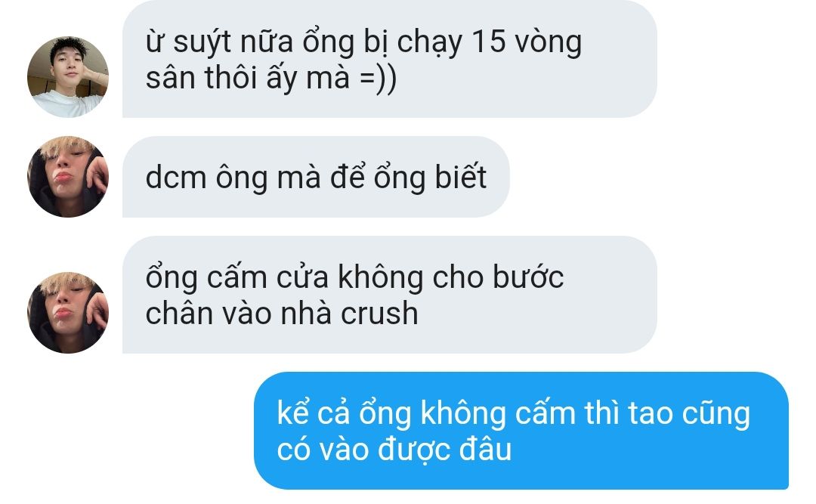Click 'có vào được đâu' line in blue bubble
816x504 pixels.
394,450
